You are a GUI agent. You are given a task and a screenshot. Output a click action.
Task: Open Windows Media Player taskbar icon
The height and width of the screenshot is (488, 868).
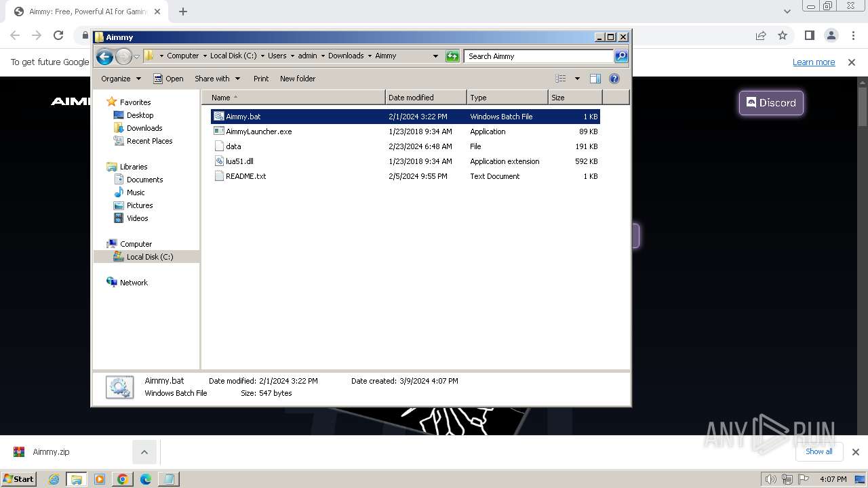100,479
